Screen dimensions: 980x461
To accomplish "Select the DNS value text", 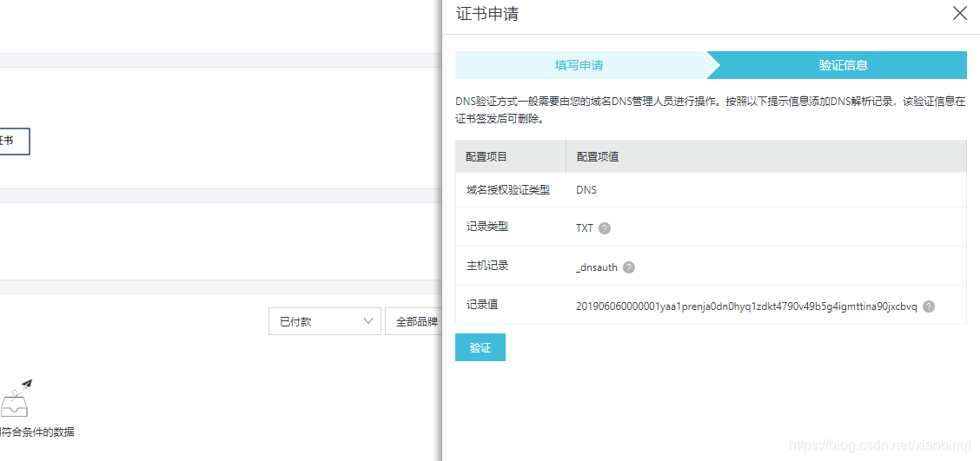I will (586, 190).
